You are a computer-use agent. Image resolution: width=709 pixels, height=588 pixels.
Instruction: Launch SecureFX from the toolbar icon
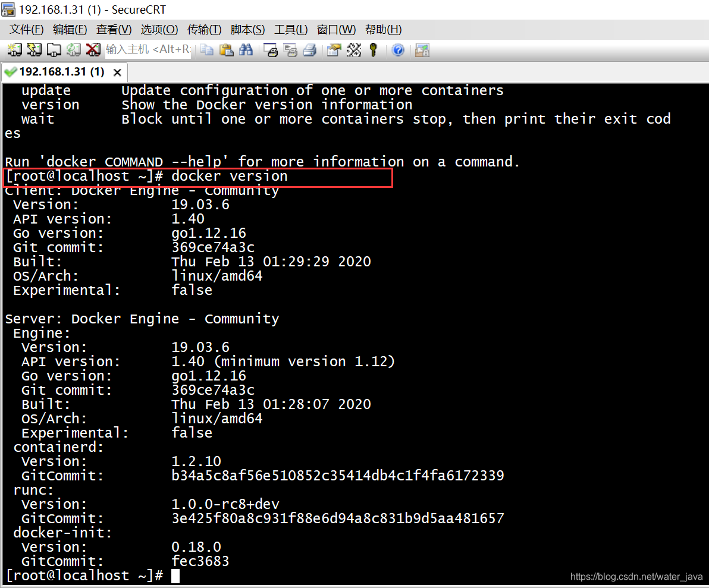tap(422, 50)
